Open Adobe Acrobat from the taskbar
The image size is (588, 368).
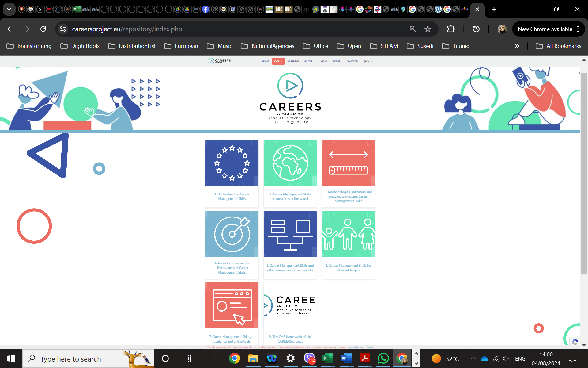[365, 358]
